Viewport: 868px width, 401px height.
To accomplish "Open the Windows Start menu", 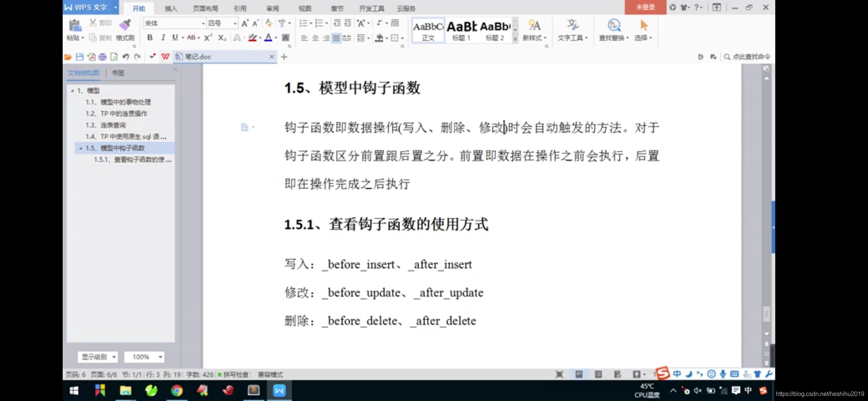I will [74, 391].
